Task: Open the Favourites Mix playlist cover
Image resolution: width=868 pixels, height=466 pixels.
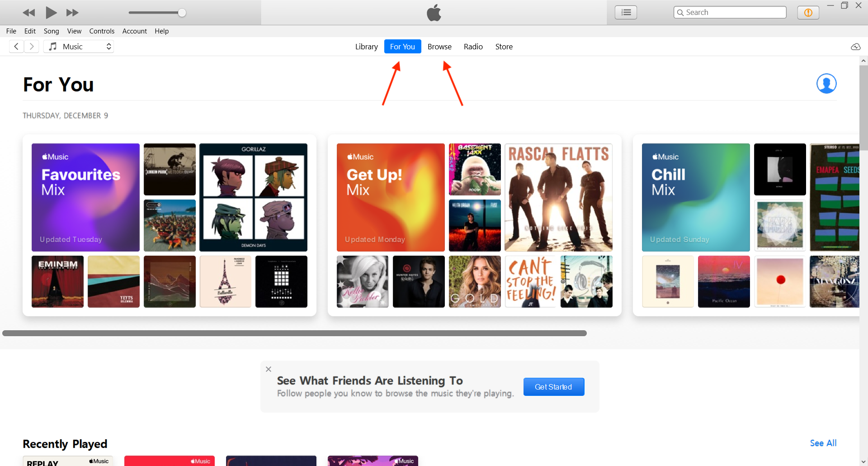Action: (85, 197)
